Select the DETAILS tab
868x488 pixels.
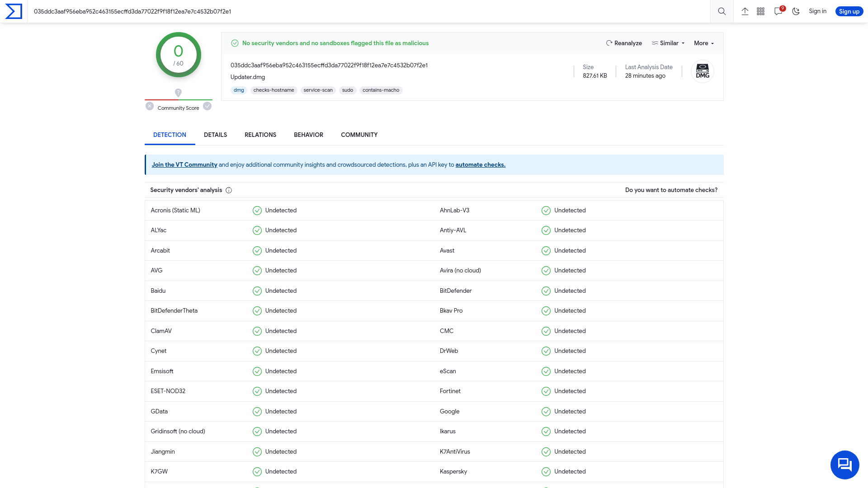[215, 135]
